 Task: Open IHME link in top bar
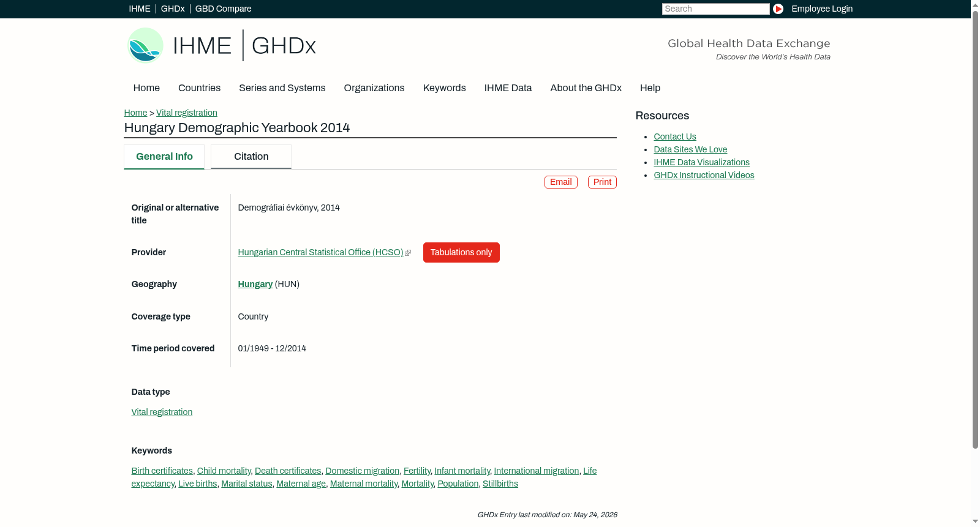click(140, 9)
